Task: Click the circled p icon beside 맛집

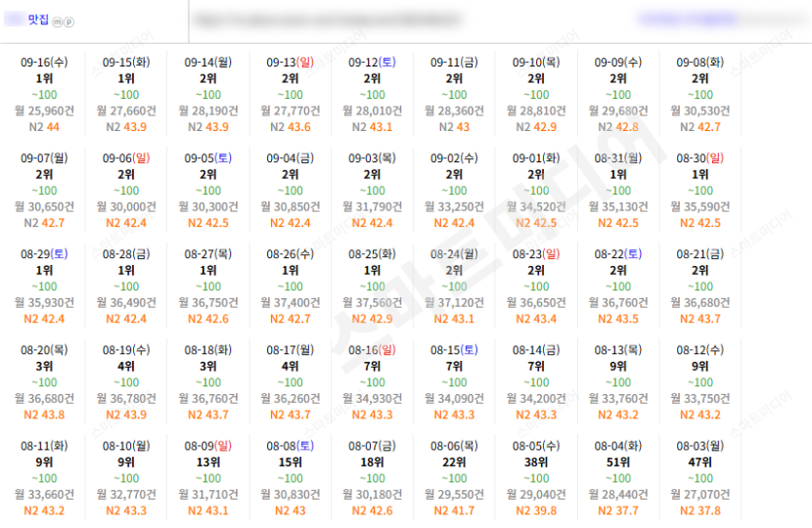Action: point(68,22)
